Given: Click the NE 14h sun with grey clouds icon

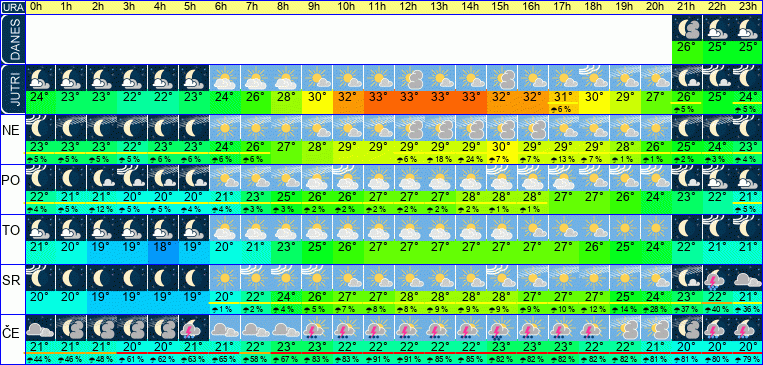Looking at the screenshot, I should coord(471,128).
